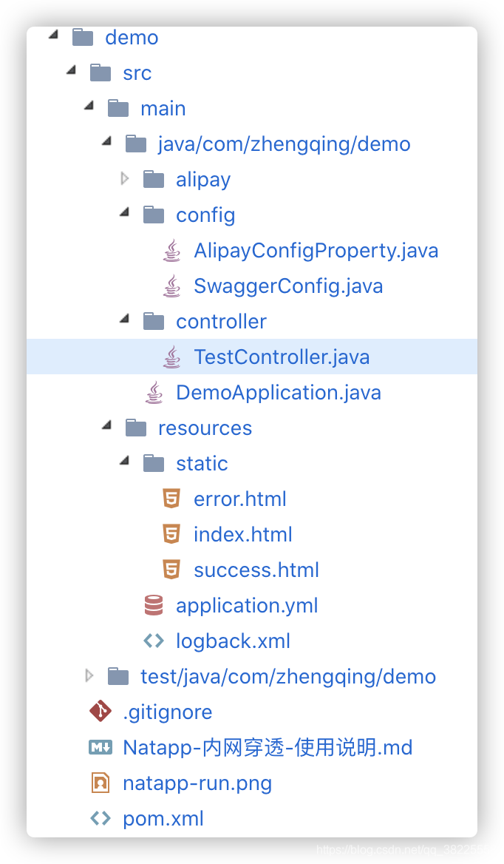Viewport: 504px width, 864px height.
Task: Collapse the resources folder arrow
Action: click(x=107, y=427)
